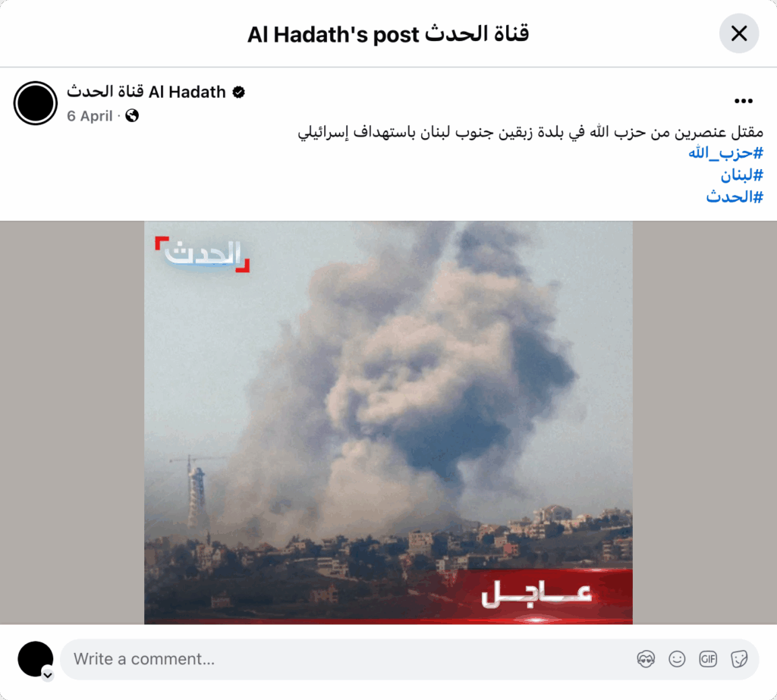Close the Al Hadath post dialog
Image resolution: width=777 pixels, height=700 pixels.
(739, 33)
